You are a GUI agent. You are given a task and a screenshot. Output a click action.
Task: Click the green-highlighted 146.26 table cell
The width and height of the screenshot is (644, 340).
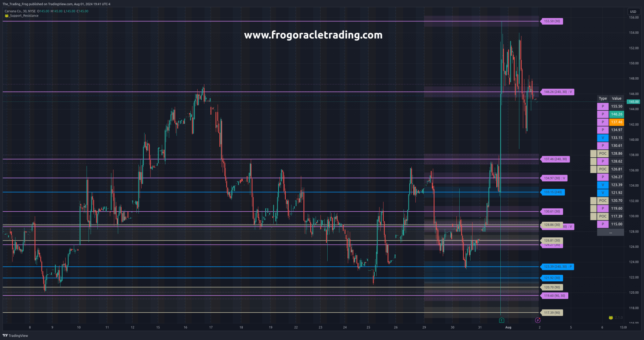pyautogui.click(x=617, y=114)
